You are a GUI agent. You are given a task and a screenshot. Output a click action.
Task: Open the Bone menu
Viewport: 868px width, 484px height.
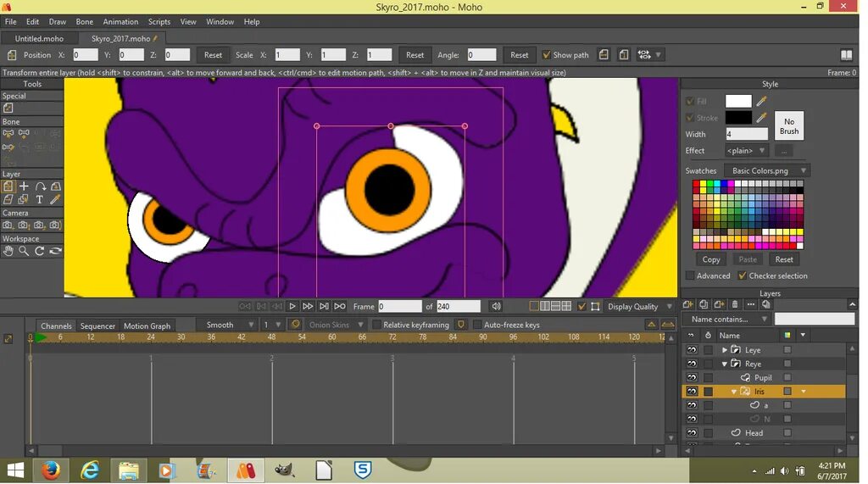click(84, 21)
